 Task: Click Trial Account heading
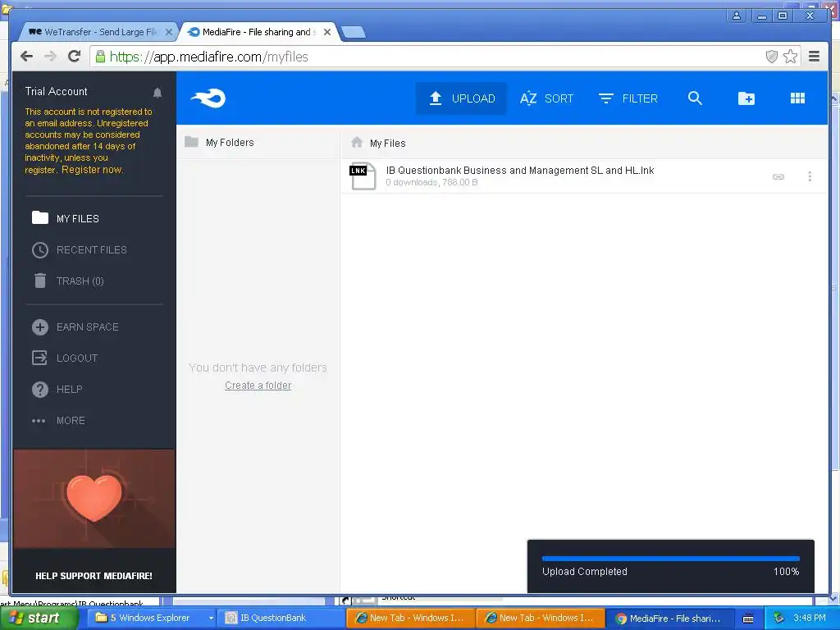(56, 92)
